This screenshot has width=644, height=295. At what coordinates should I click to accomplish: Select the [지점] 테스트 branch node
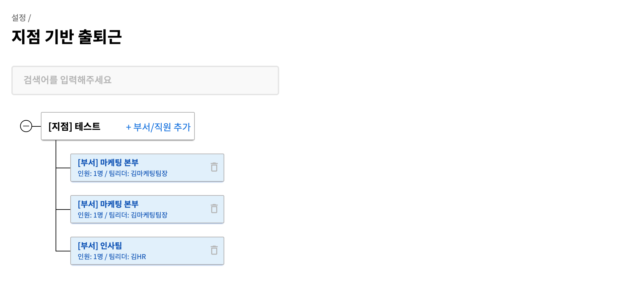118,126
